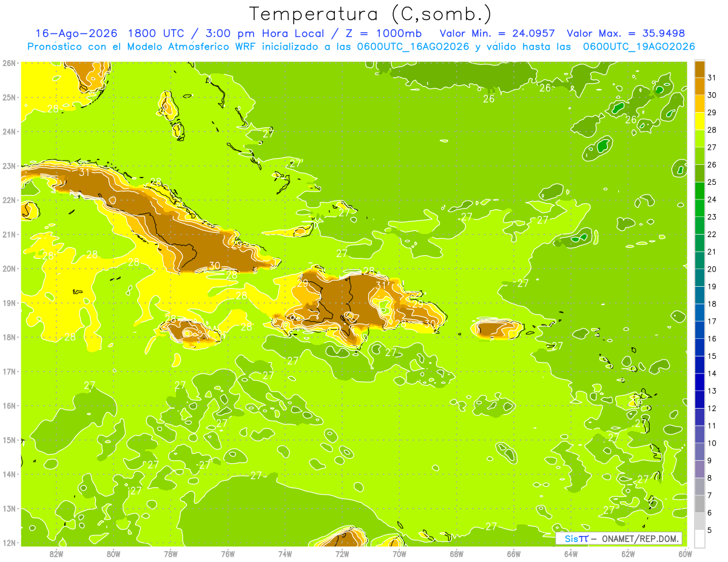Click the 76W longitude axis label
This screenshot has height=562, width=728.
pos(227,554)
